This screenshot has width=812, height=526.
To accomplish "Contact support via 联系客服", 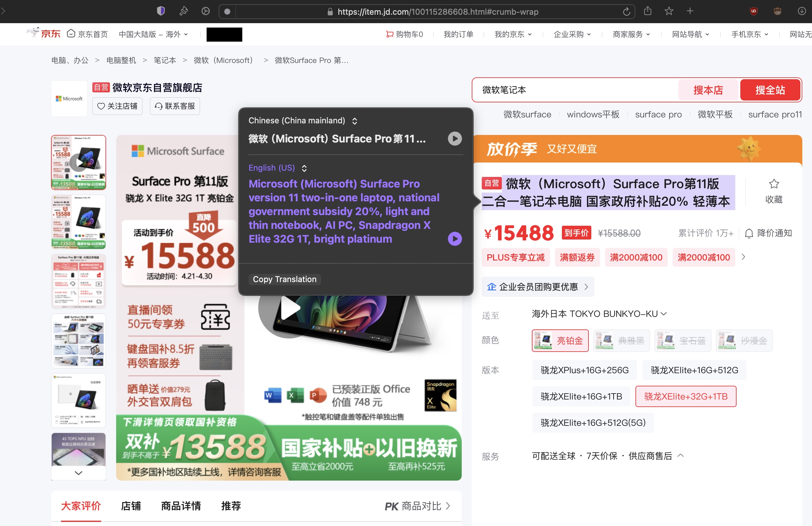I will tap(175, 106).
